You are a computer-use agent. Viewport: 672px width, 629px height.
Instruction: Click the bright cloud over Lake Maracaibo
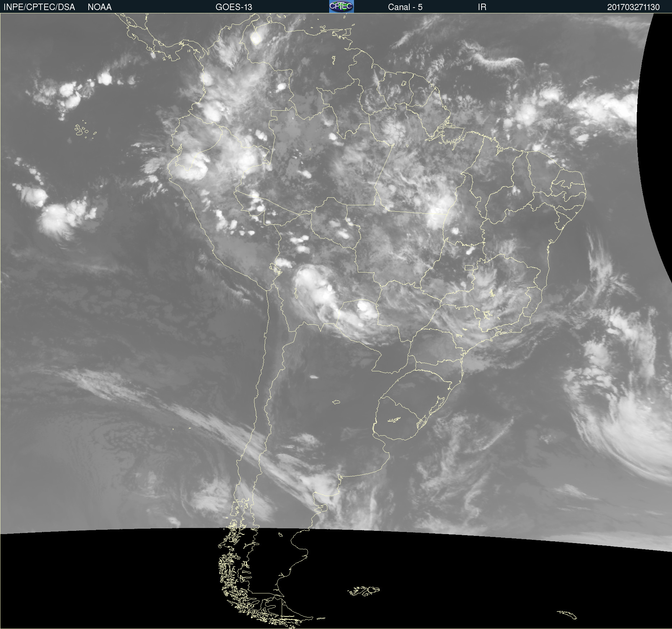256,37
